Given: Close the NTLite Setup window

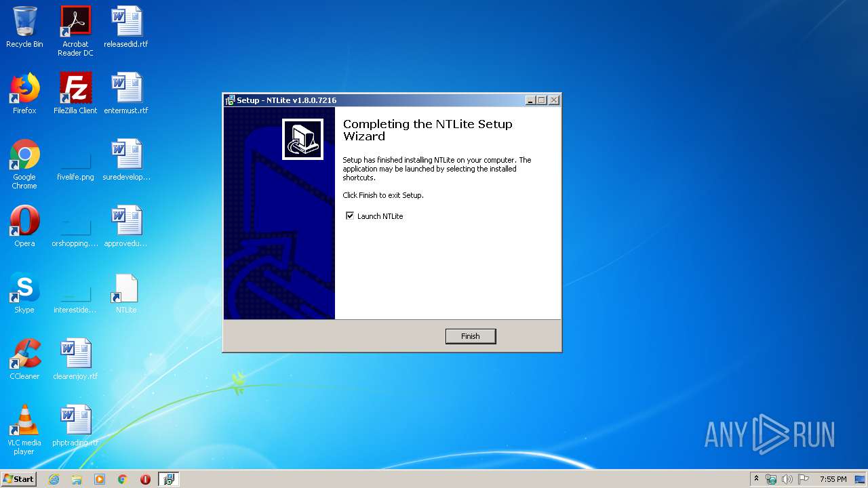Looking at the screenshot, I should click(x=554, y=100).
